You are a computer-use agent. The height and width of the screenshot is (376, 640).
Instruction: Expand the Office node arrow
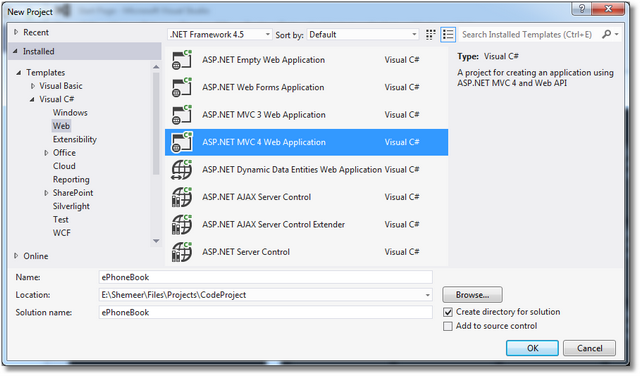click(46, 153)
